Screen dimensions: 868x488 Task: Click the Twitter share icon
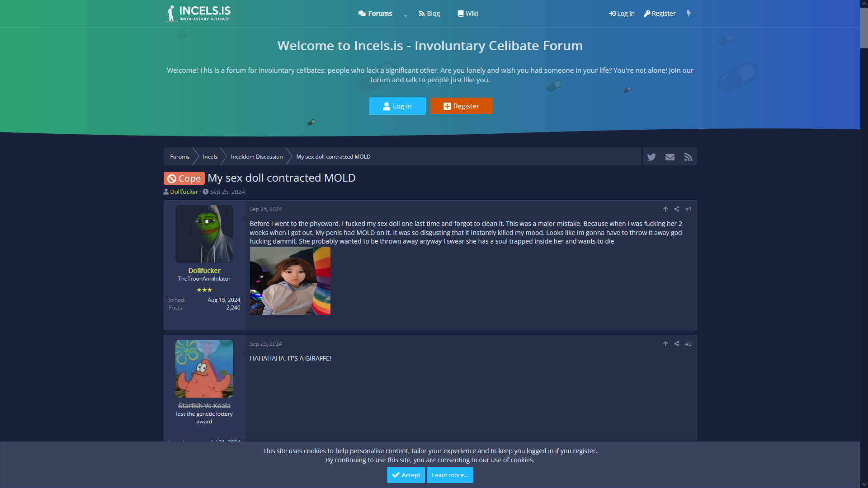click(x=651, y=157)
